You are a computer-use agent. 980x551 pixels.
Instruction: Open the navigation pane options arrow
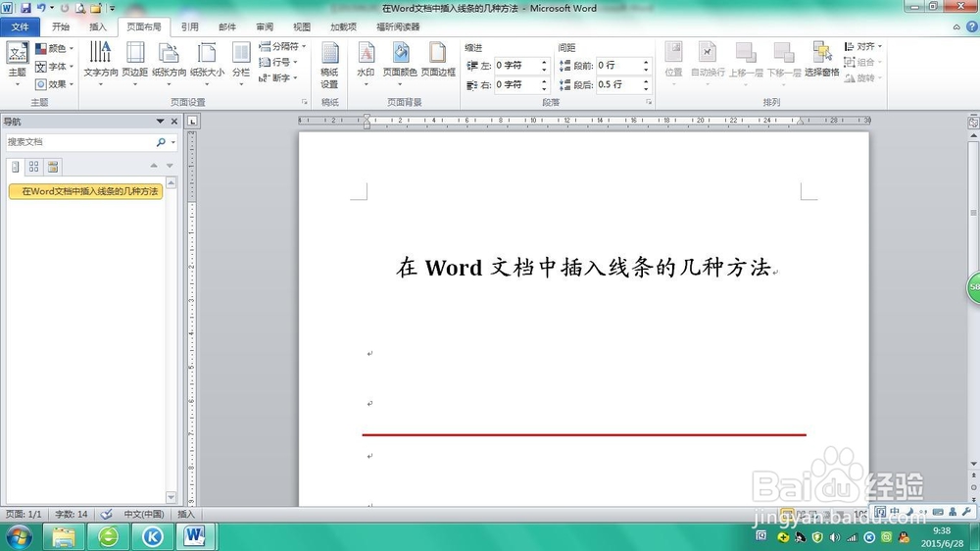tap(160, 122)
